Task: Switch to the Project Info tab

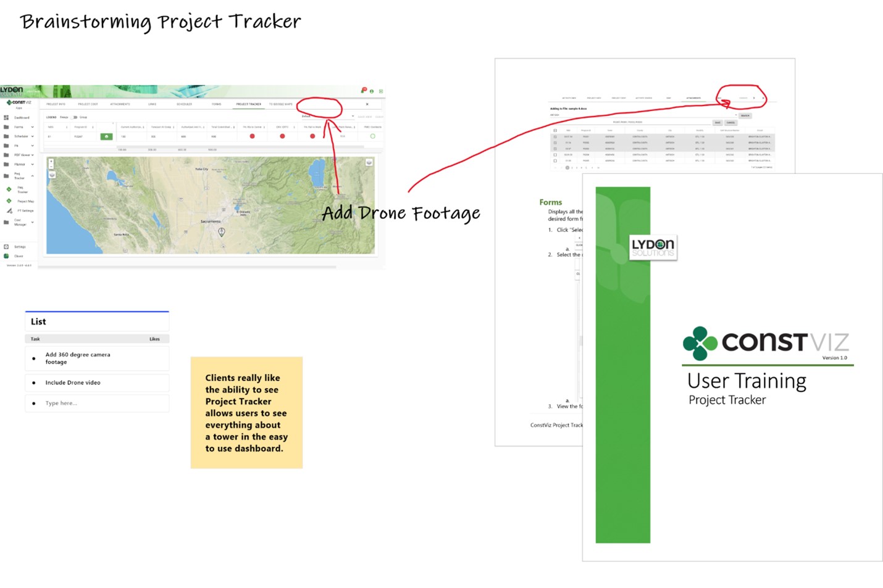Action: (56, 104)
